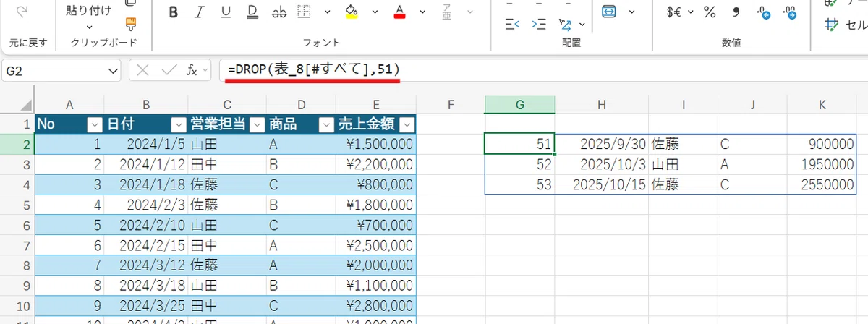
Task: Apply yellow fill color bucket
Action: point(352,12)
